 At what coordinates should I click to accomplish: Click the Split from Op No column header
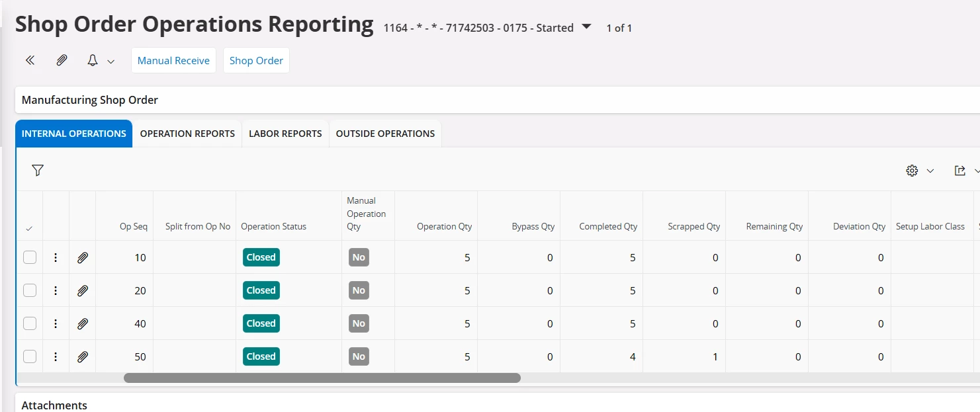coord(195,216)
